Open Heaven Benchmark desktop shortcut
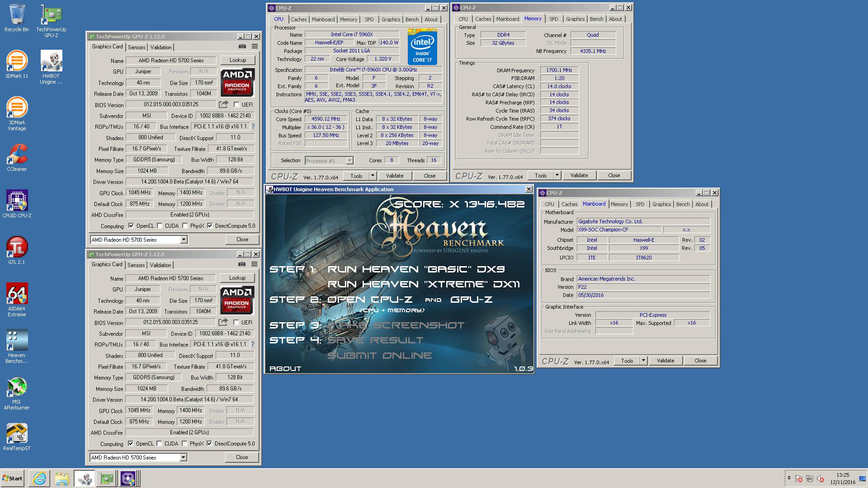Screen dimensions: 868x488 (17, 346)
